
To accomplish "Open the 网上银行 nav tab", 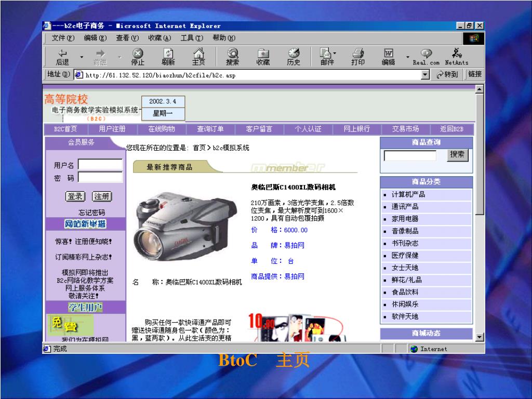I will [357, 129].
